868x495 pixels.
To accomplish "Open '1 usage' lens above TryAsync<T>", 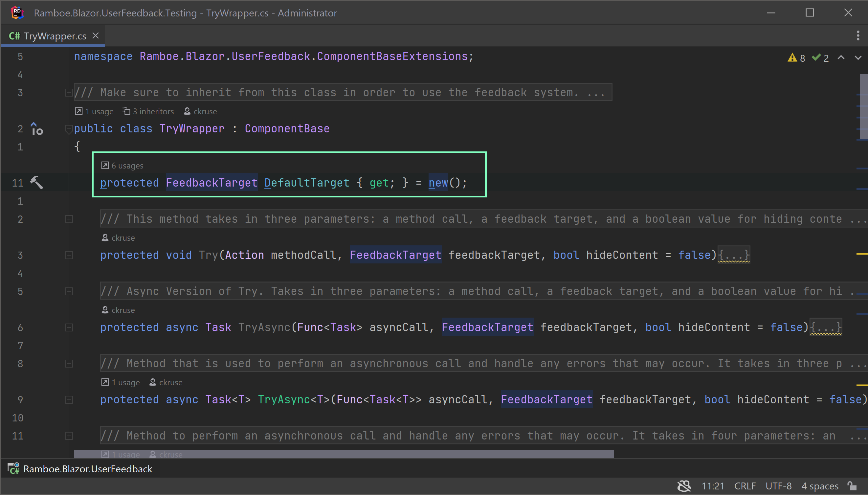I will 120,382.
